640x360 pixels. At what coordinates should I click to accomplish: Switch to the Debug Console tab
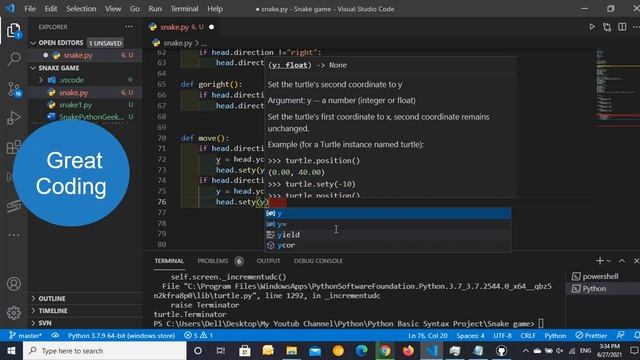(x=318, y=261)
